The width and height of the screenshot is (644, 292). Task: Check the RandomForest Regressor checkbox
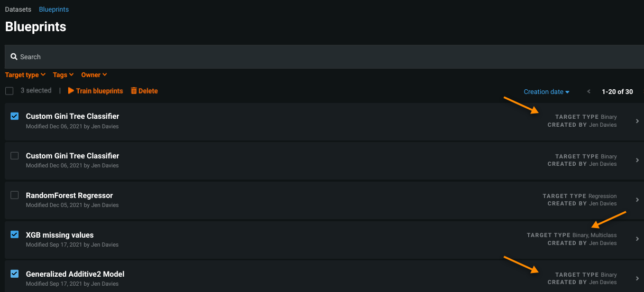coord(15,195)
